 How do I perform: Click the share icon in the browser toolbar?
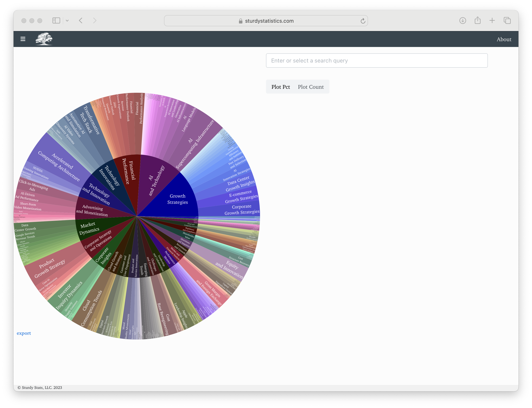[x=477, y=21]
